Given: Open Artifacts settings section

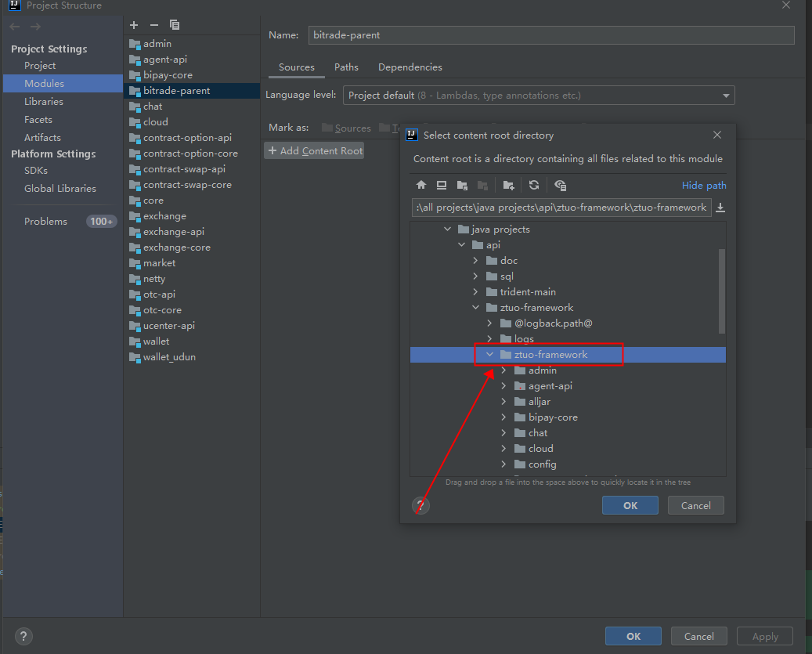Looking at the screenshot, I should (42, 138).
